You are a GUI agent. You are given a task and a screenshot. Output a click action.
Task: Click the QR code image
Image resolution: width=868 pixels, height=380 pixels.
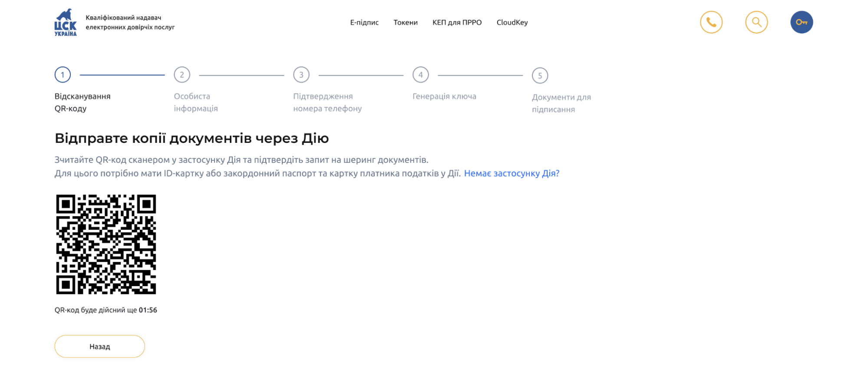pyautogui.click(x=106, y=245)
